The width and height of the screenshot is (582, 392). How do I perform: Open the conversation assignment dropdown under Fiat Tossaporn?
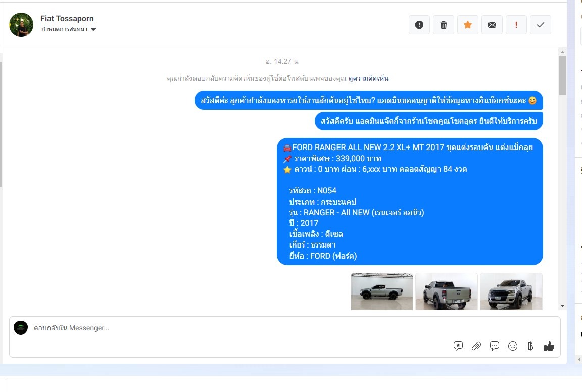pos(69,29)
